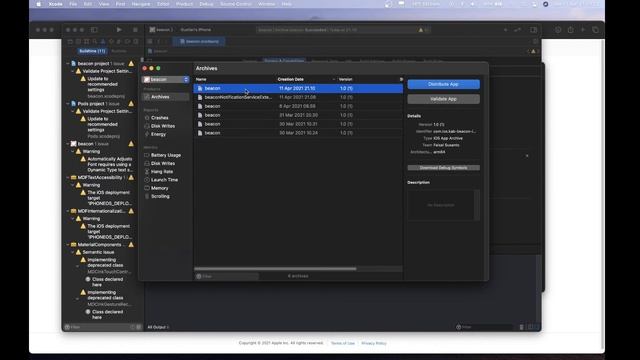640x360 pixels.
Task: Click the add plus button in Xcode toolbar
Action: pos(505,30)
